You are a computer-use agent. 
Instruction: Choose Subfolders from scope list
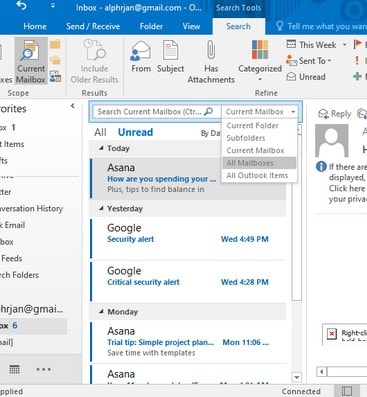pyautogui.click(x=246, y=138)
